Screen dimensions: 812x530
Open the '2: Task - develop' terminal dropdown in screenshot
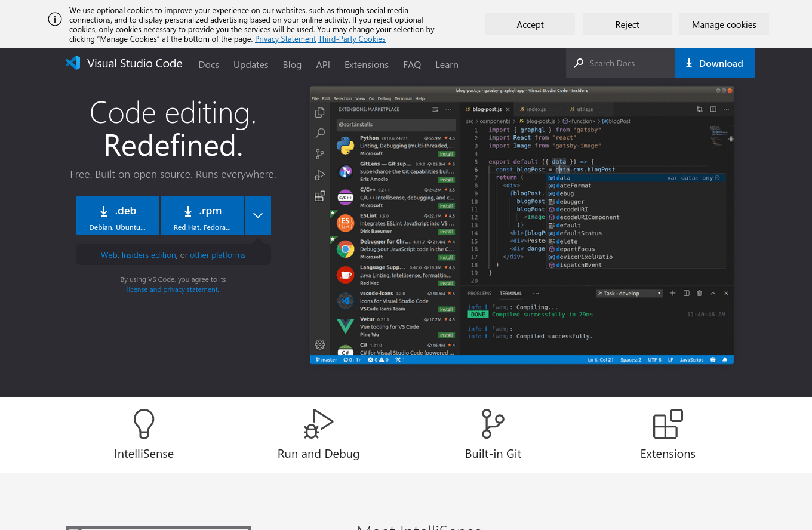[x=629, y=293]
